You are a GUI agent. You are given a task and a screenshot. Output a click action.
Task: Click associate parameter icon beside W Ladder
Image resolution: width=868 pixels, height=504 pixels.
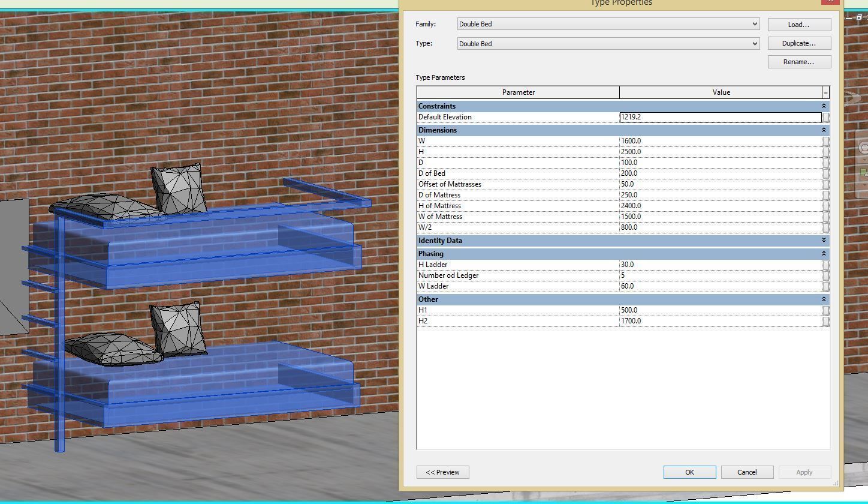(x=825, y=286)
